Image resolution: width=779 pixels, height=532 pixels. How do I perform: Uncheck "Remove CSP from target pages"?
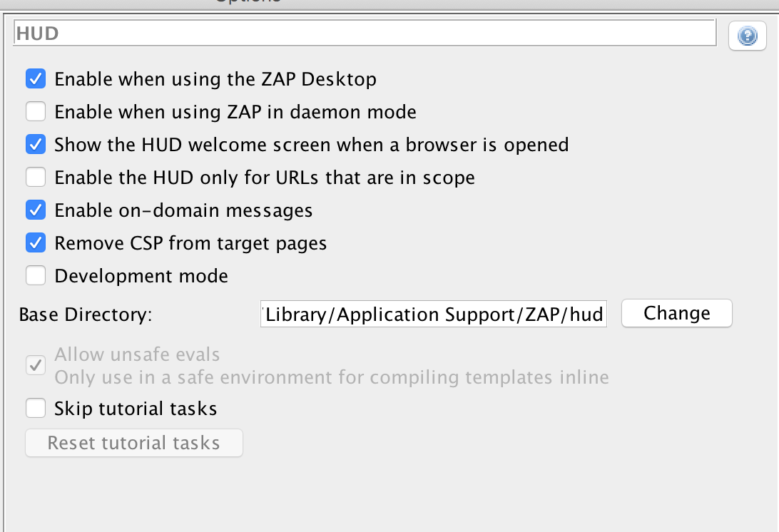tap(36, 242)
